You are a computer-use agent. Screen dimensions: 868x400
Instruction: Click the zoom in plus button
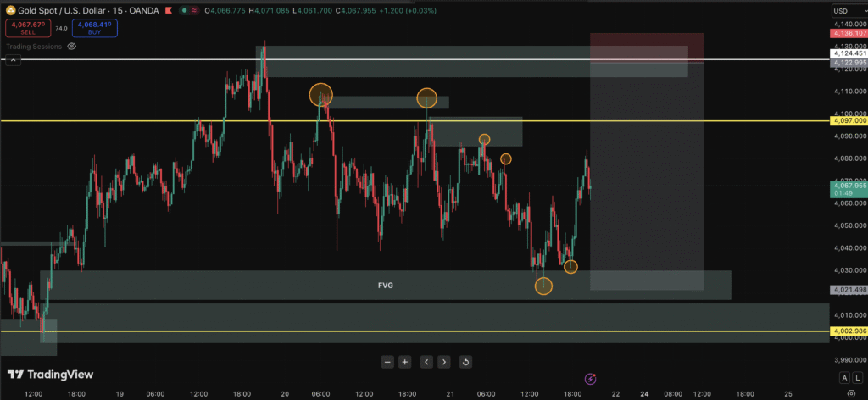click(x=405, y=362)
